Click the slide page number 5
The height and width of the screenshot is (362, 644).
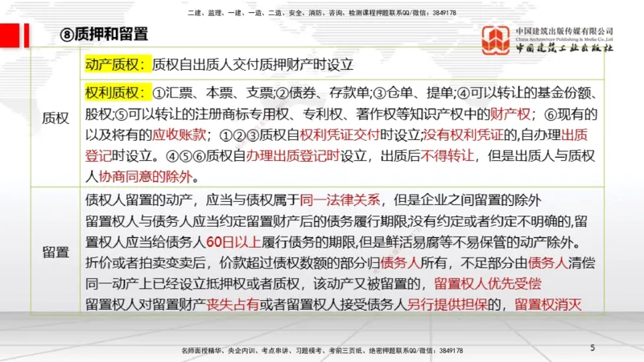click(x=592, y=348)
